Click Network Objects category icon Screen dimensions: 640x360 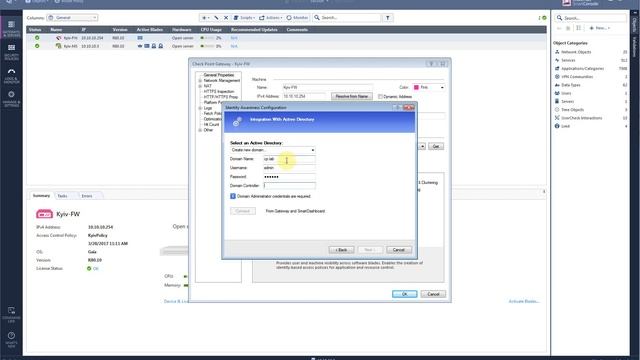[x=557, y=52]
